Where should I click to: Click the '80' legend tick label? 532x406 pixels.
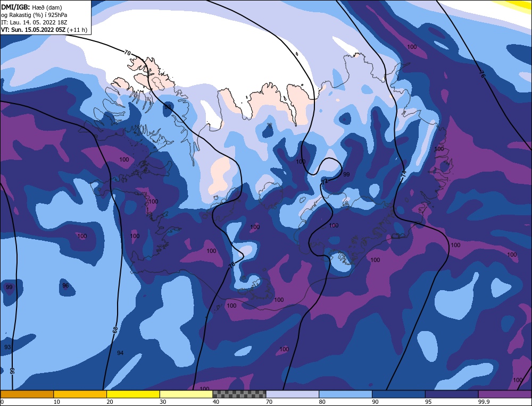[x=322, y=402]
